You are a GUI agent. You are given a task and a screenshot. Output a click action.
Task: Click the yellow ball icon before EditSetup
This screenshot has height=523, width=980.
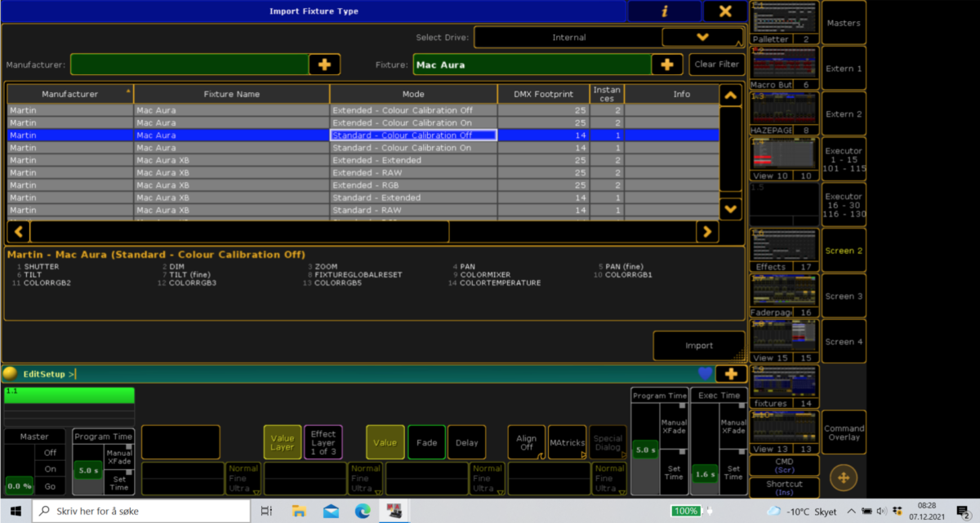tap(11, 374)
